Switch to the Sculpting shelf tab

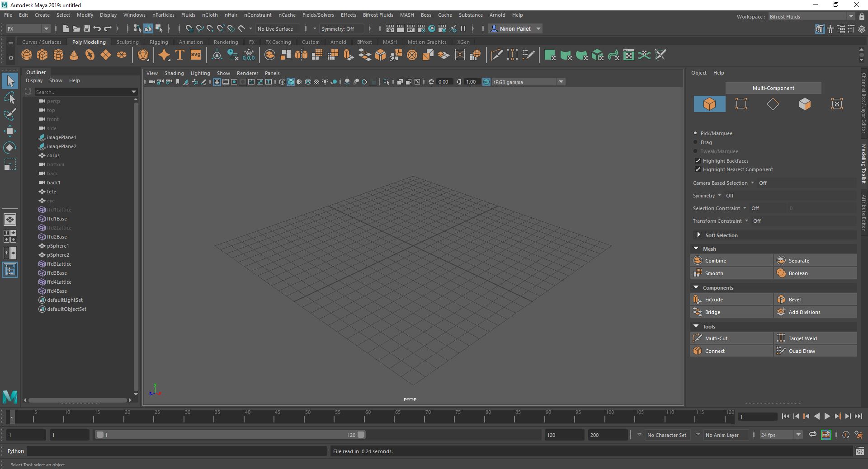[x=127, y=42]
